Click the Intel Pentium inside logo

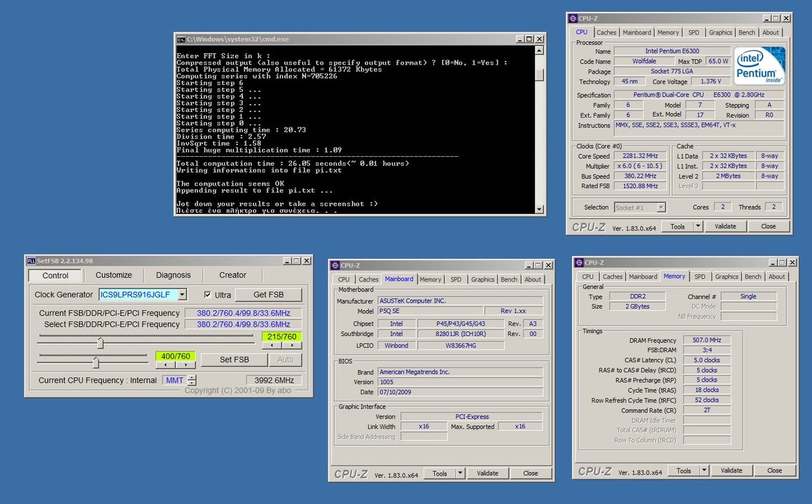[759, 66]
